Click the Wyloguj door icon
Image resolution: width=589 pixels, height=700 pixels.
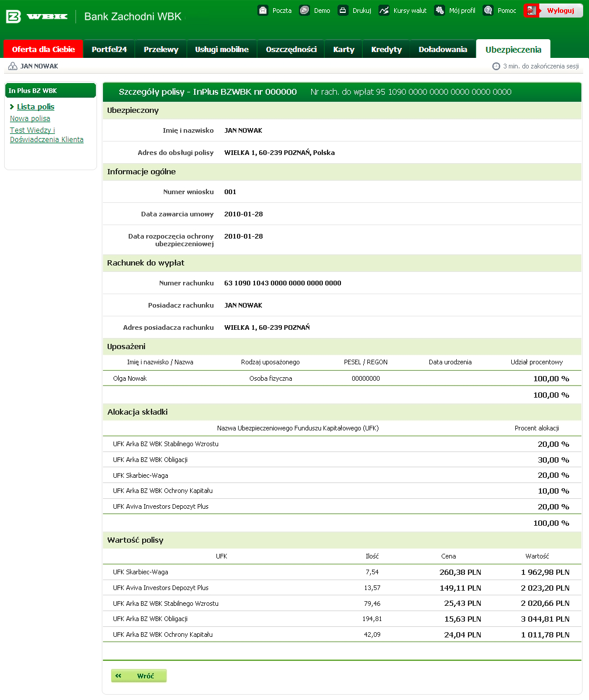532,11
